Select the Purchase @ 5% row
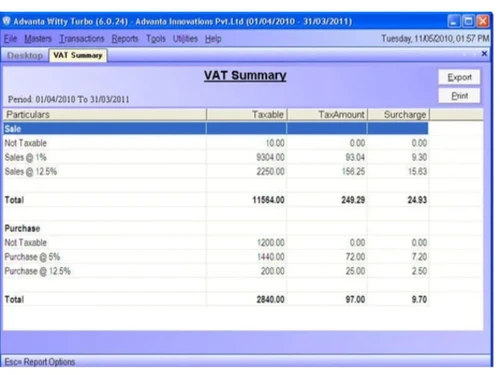 tap(216, 257)
